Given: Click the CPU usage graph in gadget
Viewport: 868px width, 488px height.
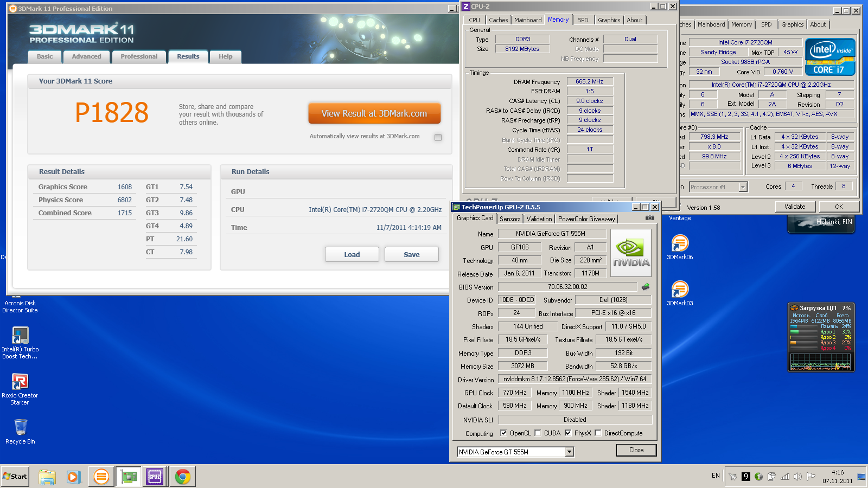Looking at the screenshot, I should (x=820, y=362).
